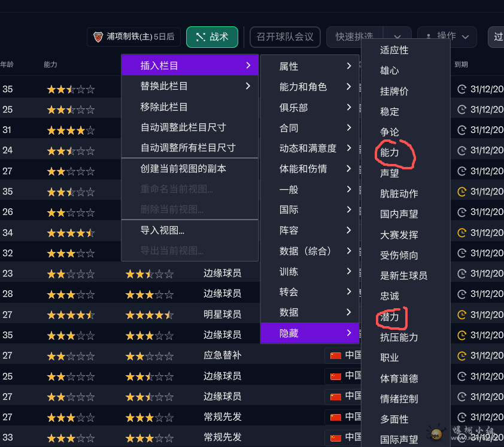Click the person icon beside 操作
Viewport: 504px width, 447px height.
tap(428, 37)
